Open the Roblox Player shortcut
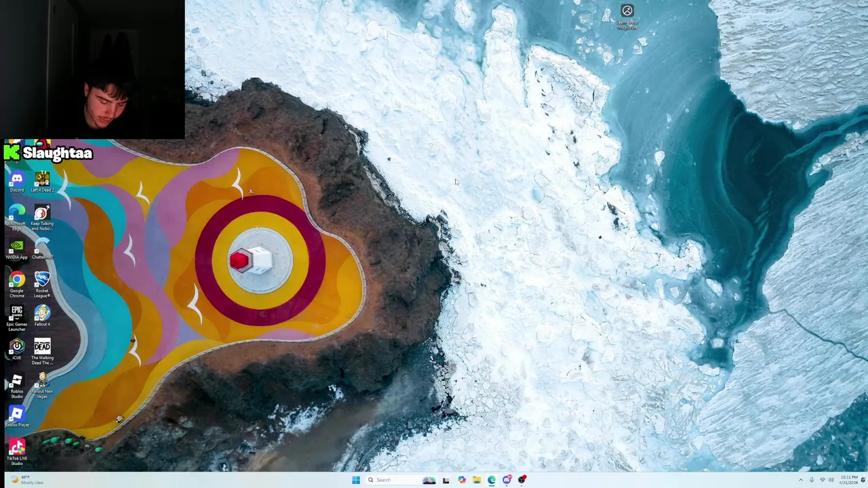The height and width of the screenshot is (488, 868). [17, 417]
